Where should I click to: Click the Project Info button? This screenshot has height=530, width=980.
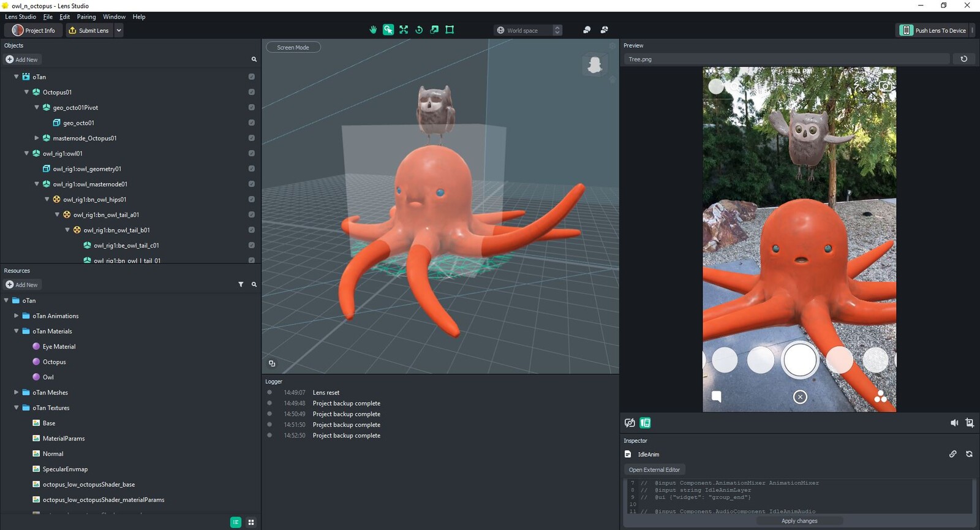click(x=34, y=30)
